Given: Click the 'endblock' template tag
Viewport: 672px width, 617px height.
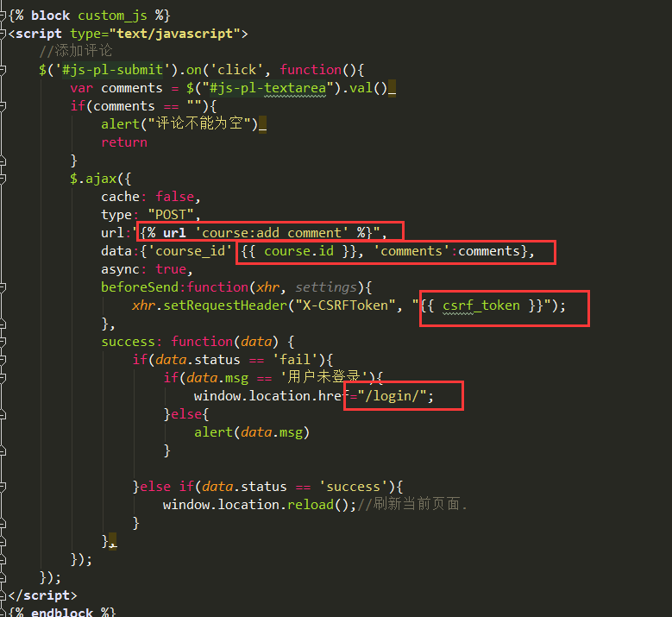Looking at the screenshot, I should coord(62,613).
